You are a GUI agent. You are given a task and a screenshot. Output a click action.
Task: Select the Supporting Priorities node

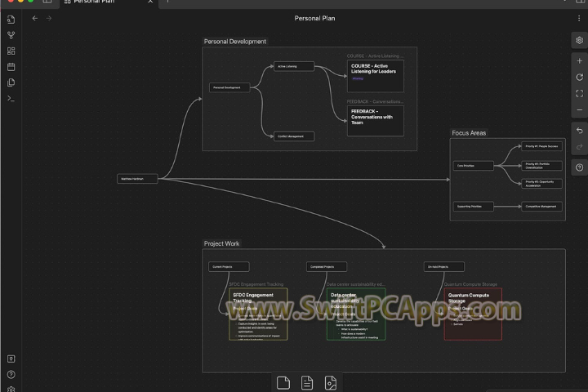474,207
